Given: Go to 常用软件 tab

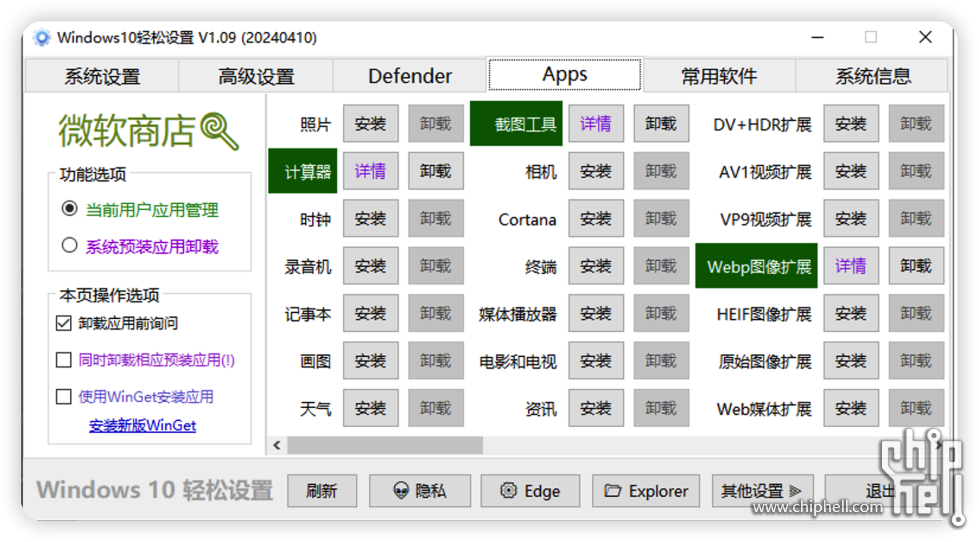Looking at the screenshot, I should click(719, 76).
